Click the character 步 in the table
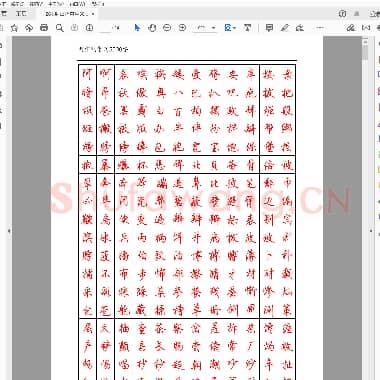Screen dimensions: 380x380 (x=142, y=274)
